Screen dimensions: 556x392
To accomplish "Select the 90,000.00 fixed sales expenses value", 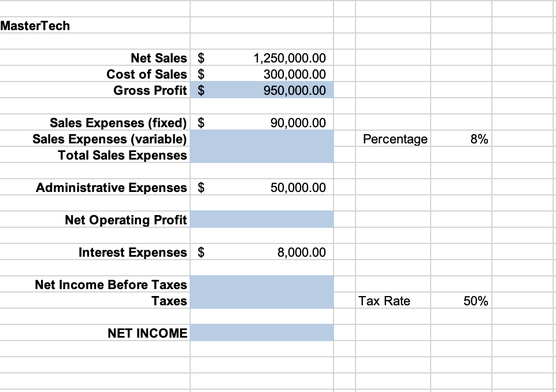I will 298,123.
